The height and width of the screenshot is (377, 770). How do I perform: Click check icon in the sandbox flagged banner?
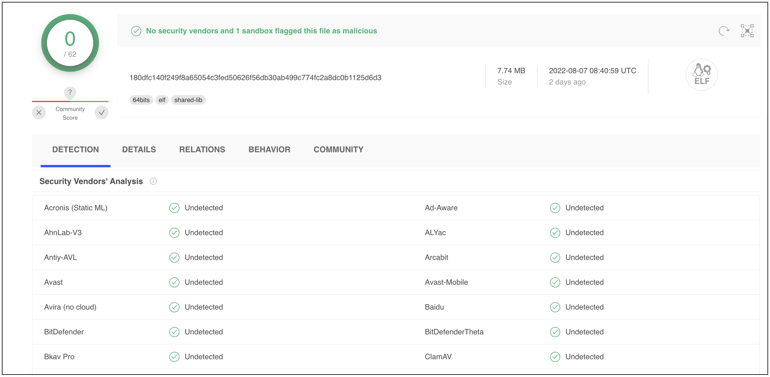[x=136, y=31]
